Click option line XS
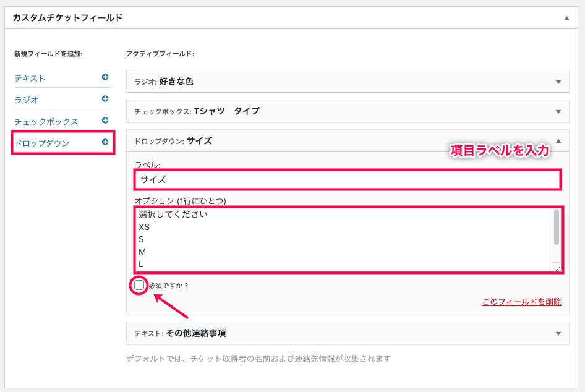The image size is (585, 392). click(144, 227)
